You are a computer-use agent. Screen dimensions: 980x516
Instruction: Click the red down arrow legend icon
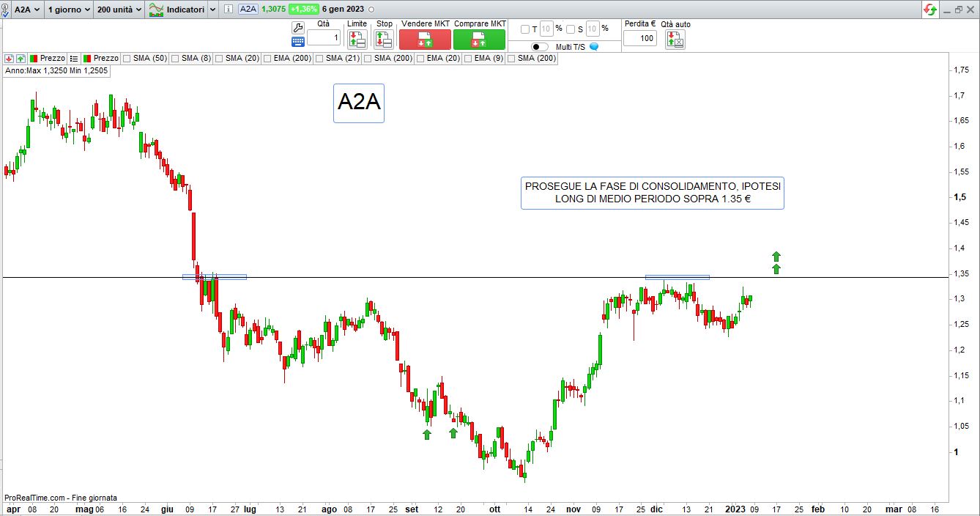(9, 58)
